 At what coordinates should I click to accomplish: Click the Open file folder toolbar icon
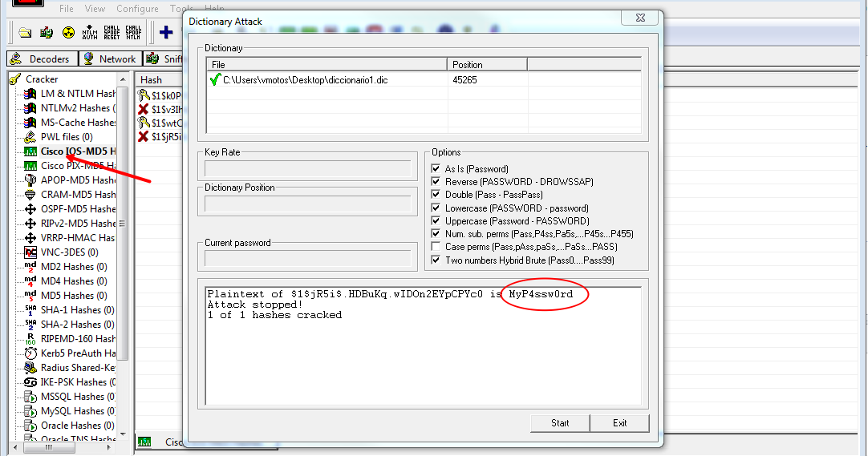pos(25,32)
